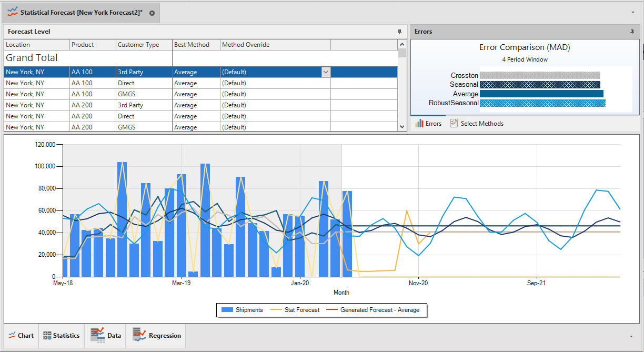This screenshot has height=352, width=644.
Task: Close the Statistical Forecast document tab
Action: [152, 13]
